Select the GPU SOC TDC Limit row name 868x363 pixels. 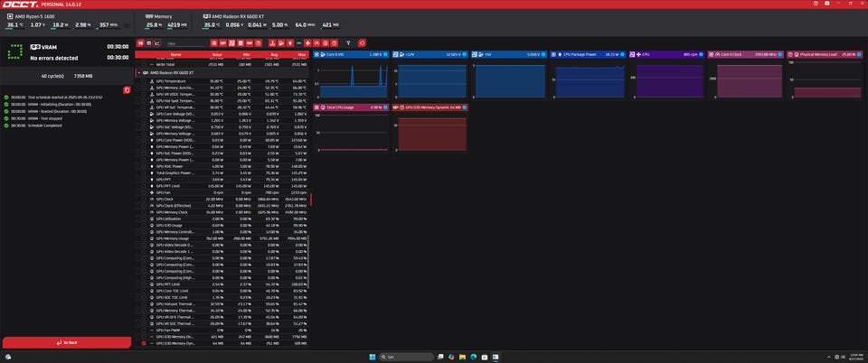[173, 297]
